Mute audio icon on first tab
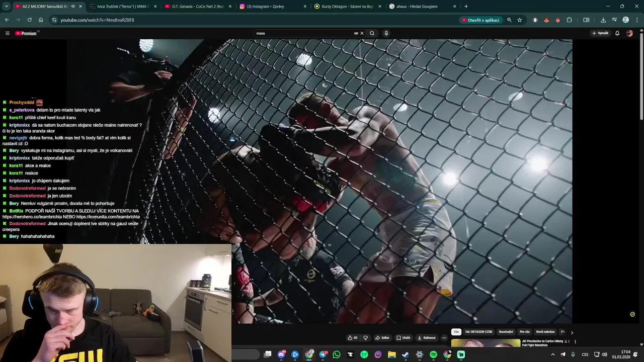This screenshot has height=362, width=644. [73, 7]
